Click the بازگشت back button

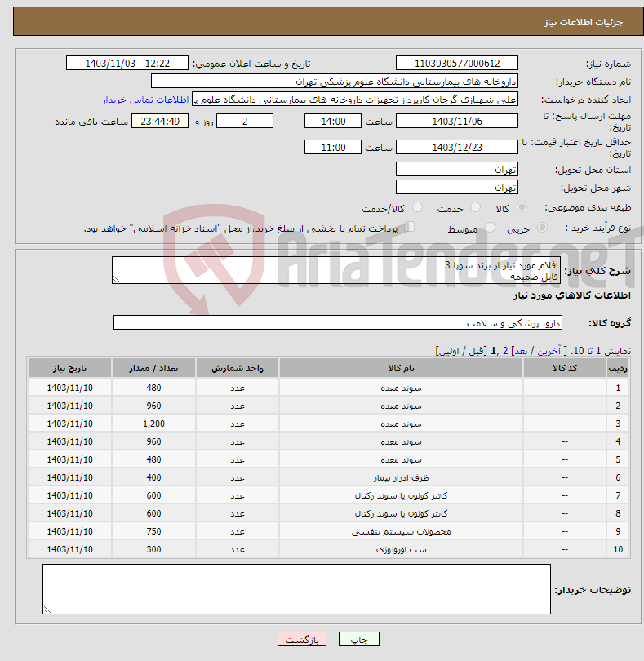click(x=302, y=639)
